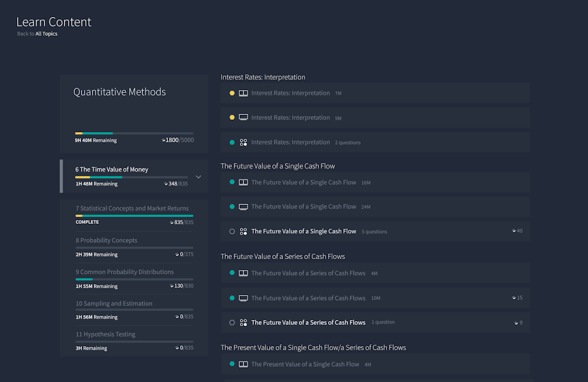Toggle empty status circle for Single Cash Flow quiz
Screen dimensions: 588x382
pos(232,232)
